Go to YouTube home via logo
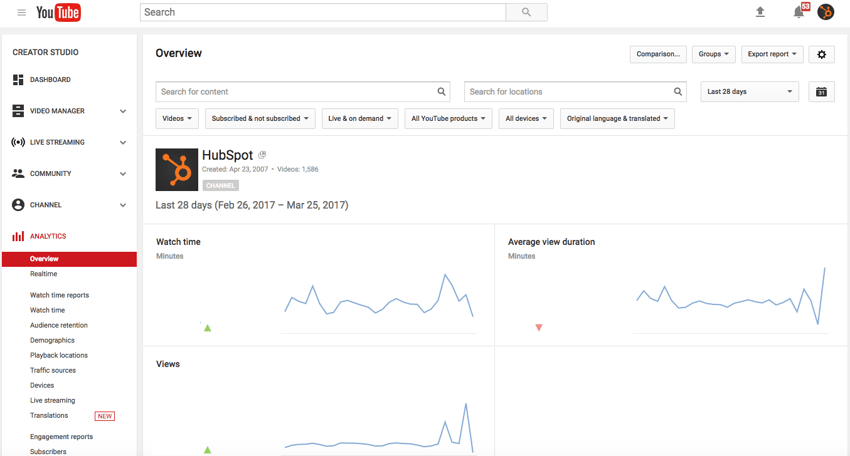This screenshot has width=850, height=456. click(59, 12)
